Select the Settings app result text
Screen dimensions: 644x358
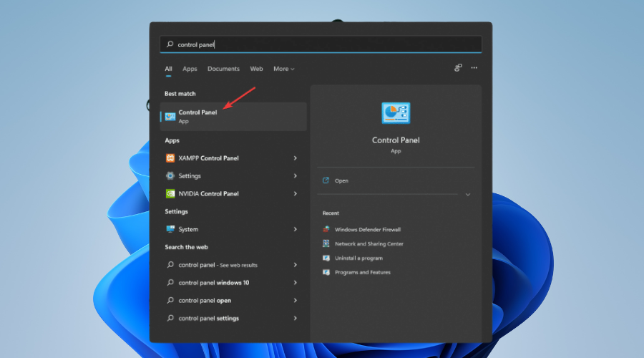coord(190,176)
